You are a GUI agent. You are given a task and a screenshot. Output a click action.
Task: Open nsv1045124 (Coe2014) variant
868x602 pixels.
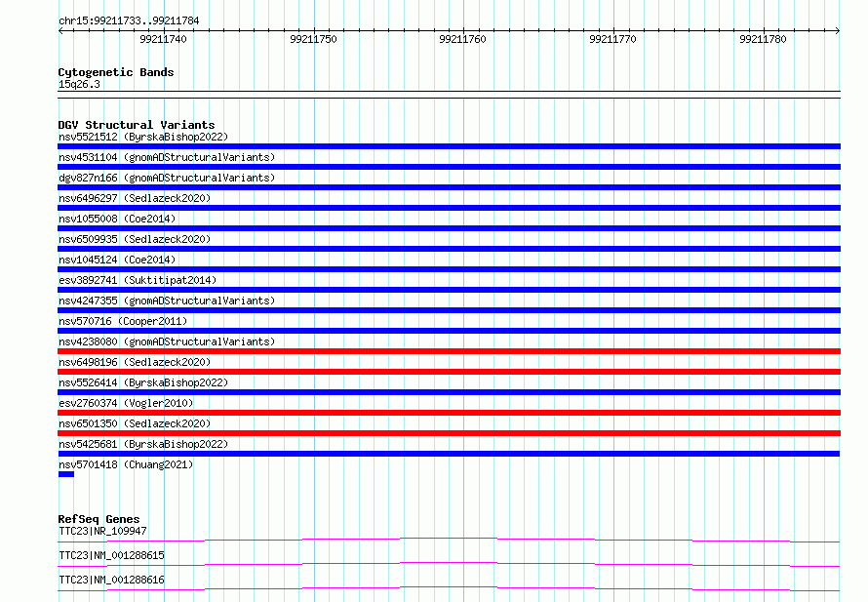[117, 260]
